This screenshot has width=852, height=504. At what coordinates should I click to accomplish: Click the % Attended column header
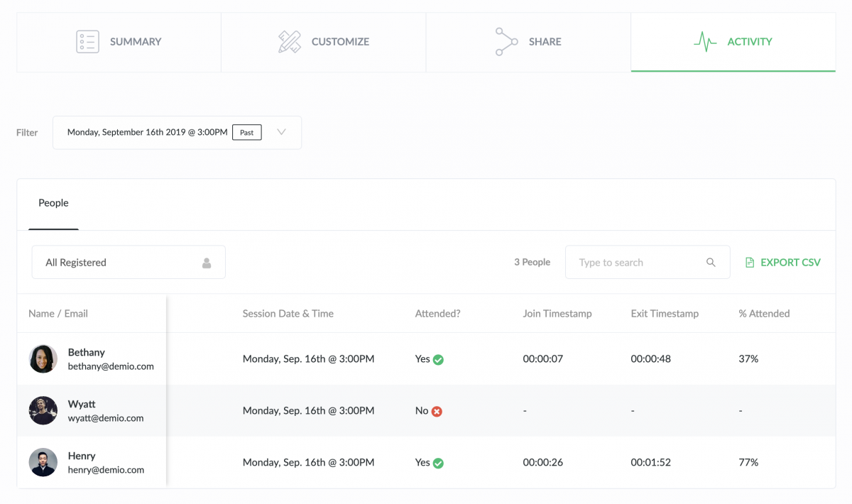(764, 314)
